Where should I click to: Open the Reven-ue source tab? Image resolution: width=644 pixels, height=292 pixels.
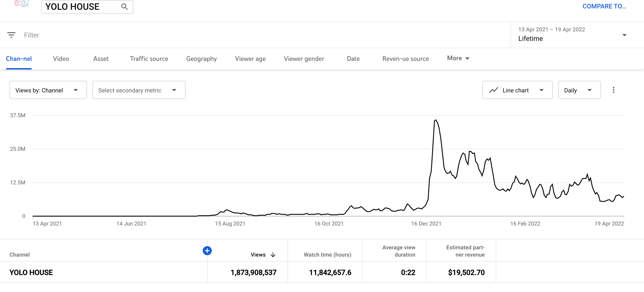[x=405, y=59]
